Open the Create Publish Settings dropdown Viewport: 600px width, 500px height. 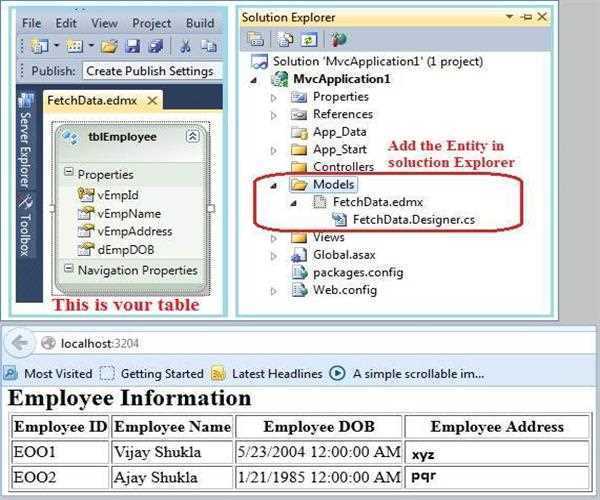coord(150,71)
